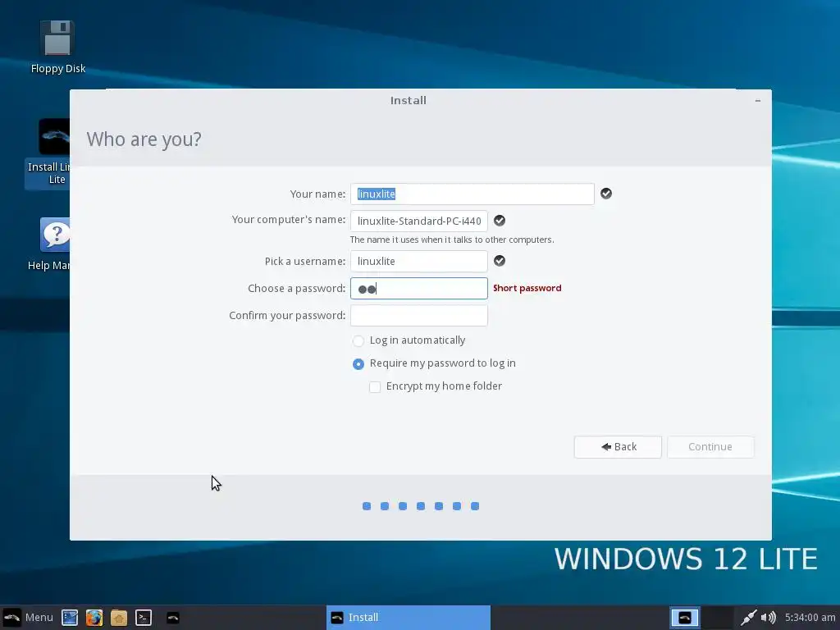
Task: Click the Pick a username field
Action: pyautogui.click(x=419, y=261)
